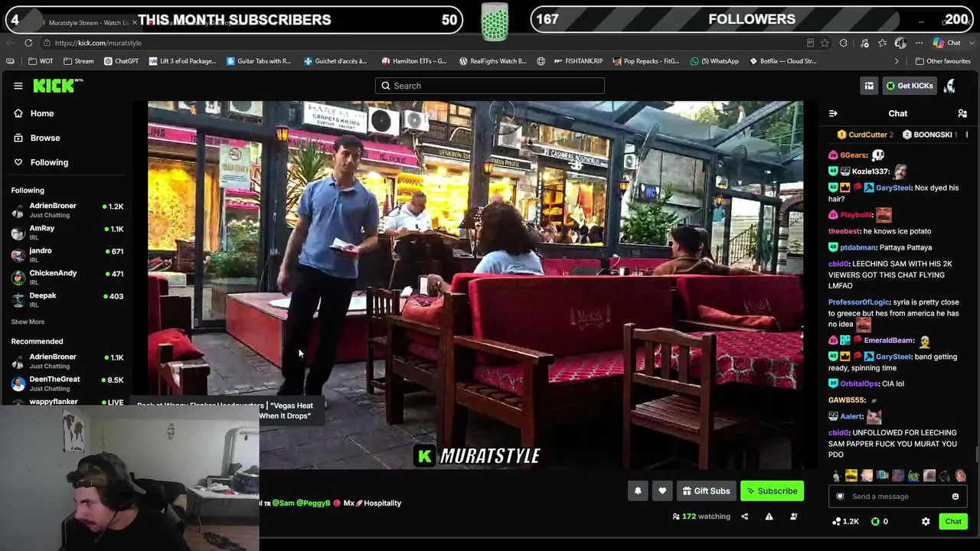
Task: Turn on notifications with the bell icon
Action: [x=638, y=491]
